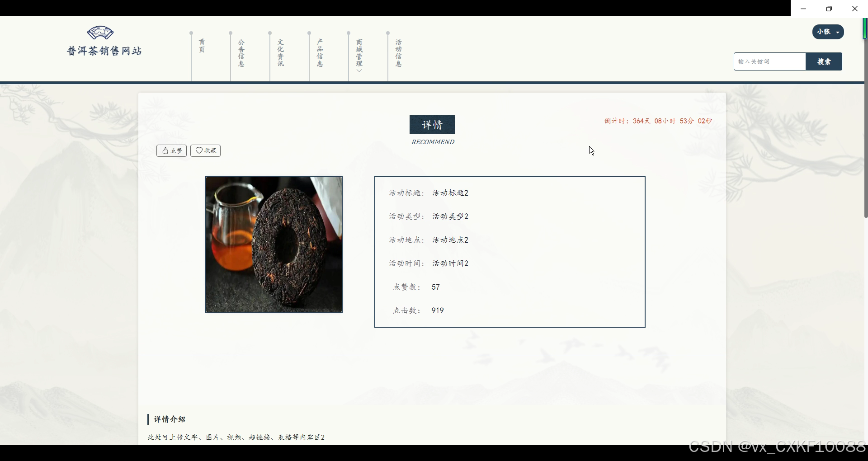Viewport: 868px width, 461px height.
Task: Expand the 商城管理 menu chevron
Action: click(x=359, y=71)
